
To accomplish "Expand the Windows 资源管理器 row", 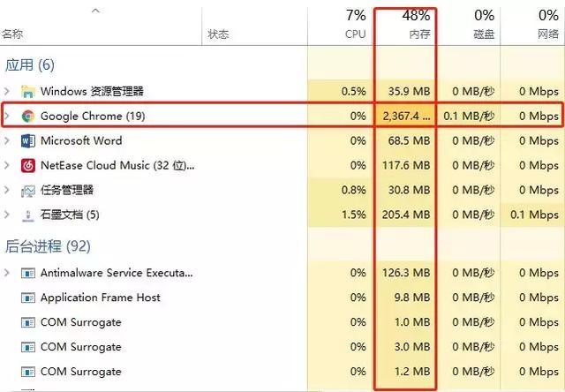I will coord(8,91).
